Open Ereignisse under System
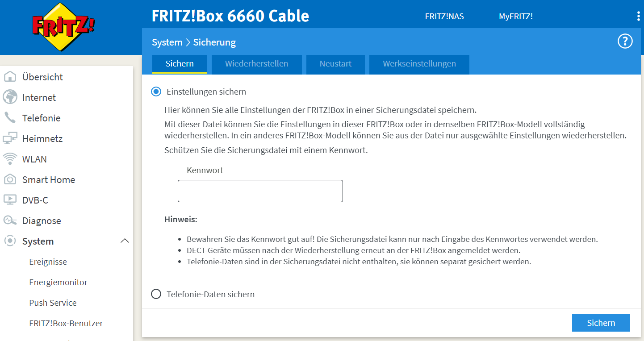This screenshot has height=341, width=644. click(48, 262)
